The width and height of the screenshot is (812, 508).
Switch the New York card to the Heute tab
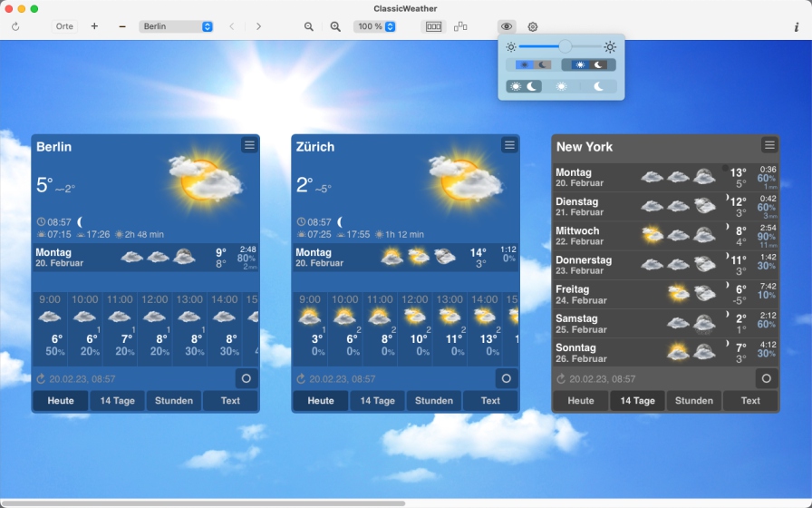point(581,401)
